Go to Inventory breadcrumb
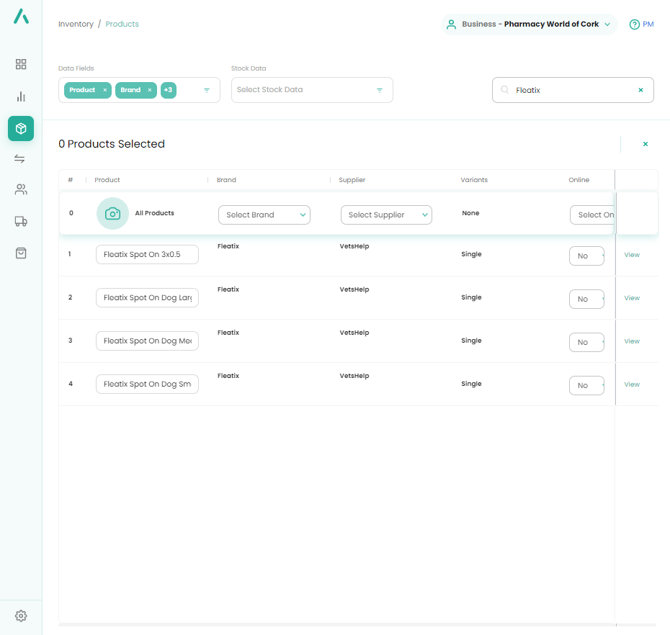This screenshot has height=635, width=670. click(76, 24)
